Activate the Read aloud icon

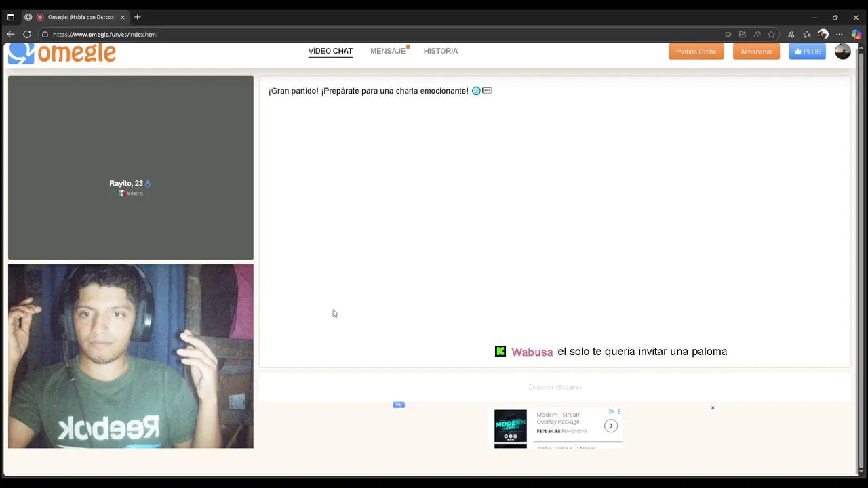click(x=757, y=34)
